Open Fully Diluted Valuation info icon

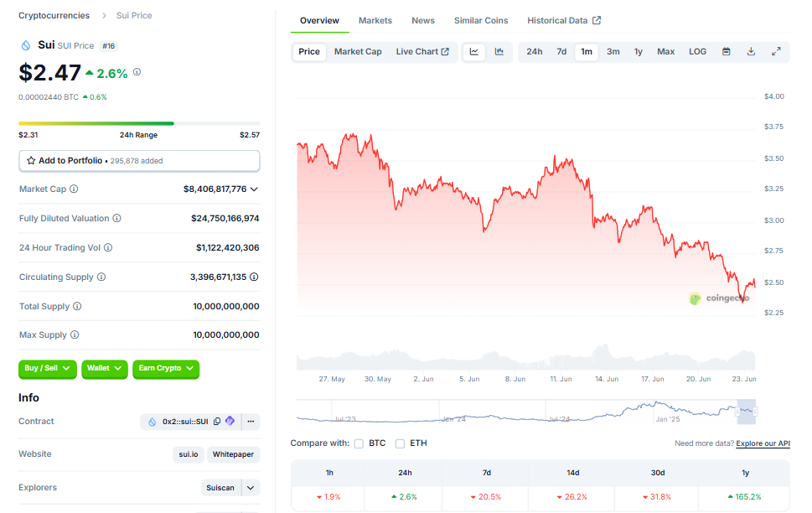pyautogui.click(x=117, y=219)
